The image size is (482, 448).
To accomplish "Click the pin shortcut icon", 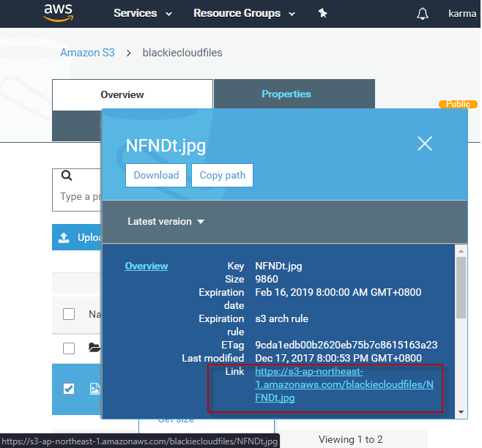I will point(322,13).
